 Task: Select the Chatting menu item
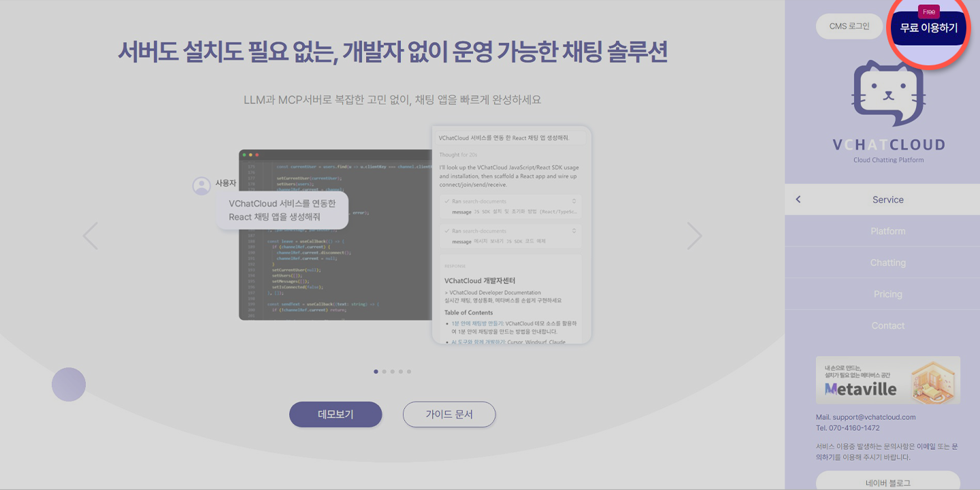pos(888,262)
